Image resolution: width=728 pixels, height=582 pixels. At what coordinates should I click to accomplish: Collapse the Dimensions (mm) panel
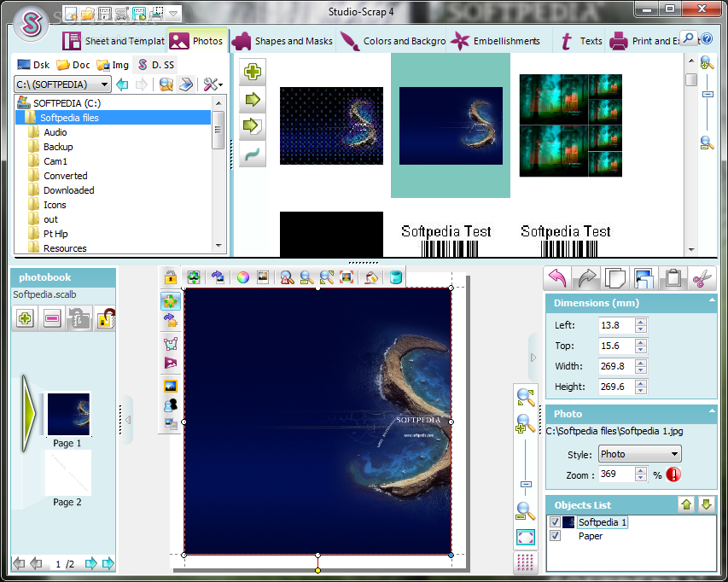tap(712, 300)
